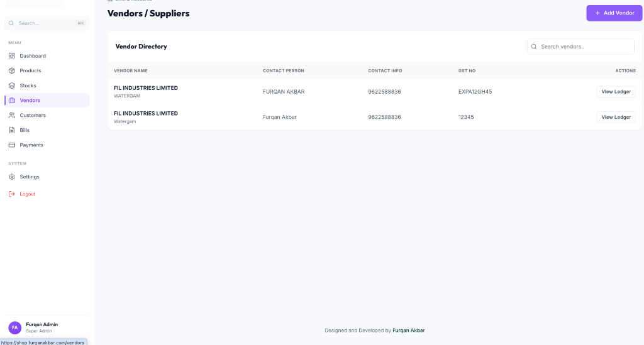The width and height of the screenshot is (644, 345).
Task: Go to the Products page
Action: (47, 70)
